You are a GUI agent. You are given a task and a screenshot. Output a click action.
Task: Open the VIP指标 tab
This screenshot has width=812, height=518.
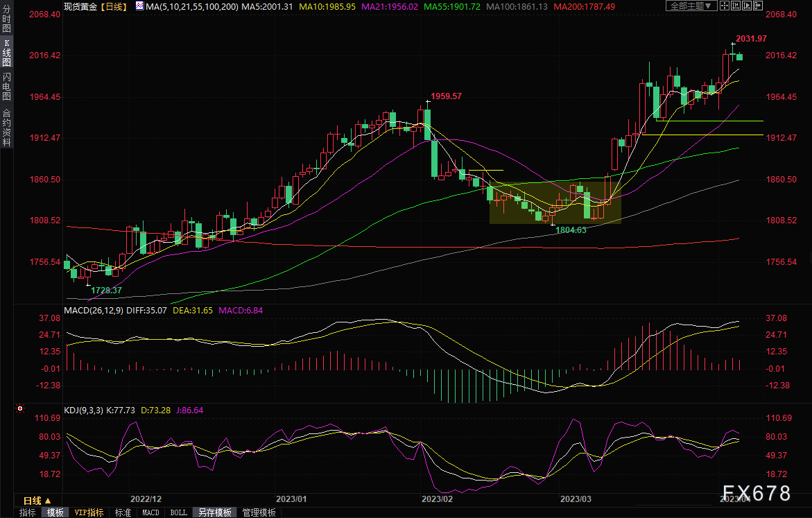(89, 512)
